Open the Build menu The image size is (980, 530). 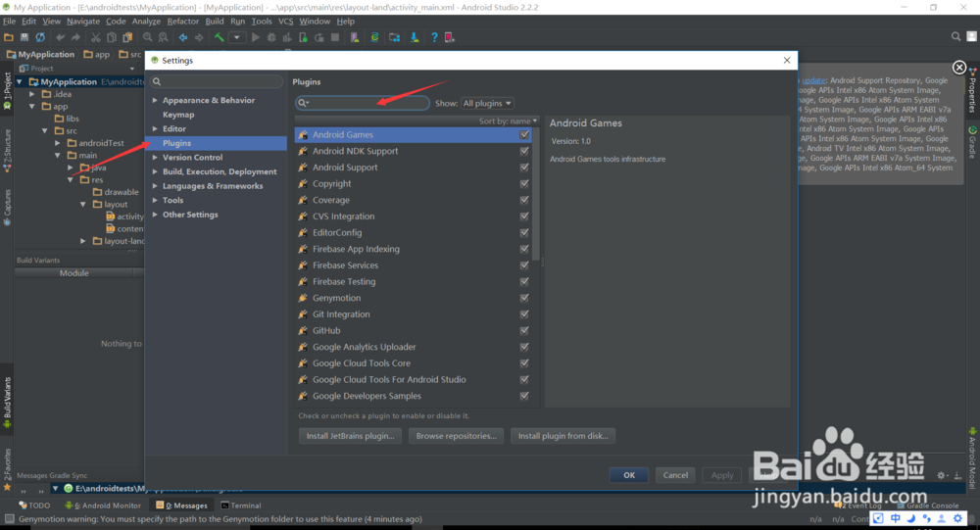[215, 22]
